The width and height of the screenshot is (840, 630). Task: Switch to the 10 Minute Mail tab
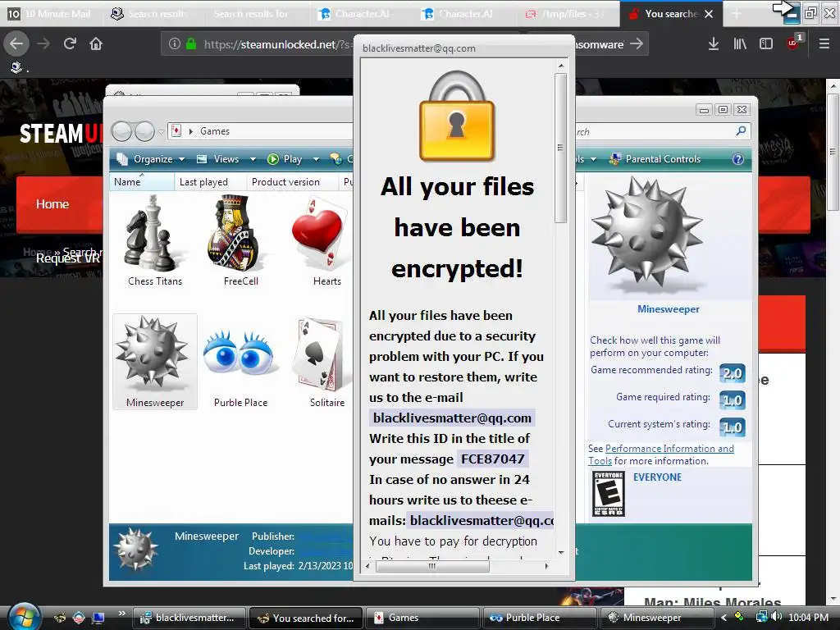tap(52, 13)
